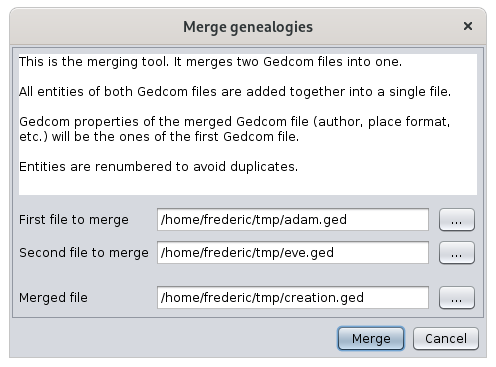
Task: Click the 'First file to merge' label
Action: (74, 220)
